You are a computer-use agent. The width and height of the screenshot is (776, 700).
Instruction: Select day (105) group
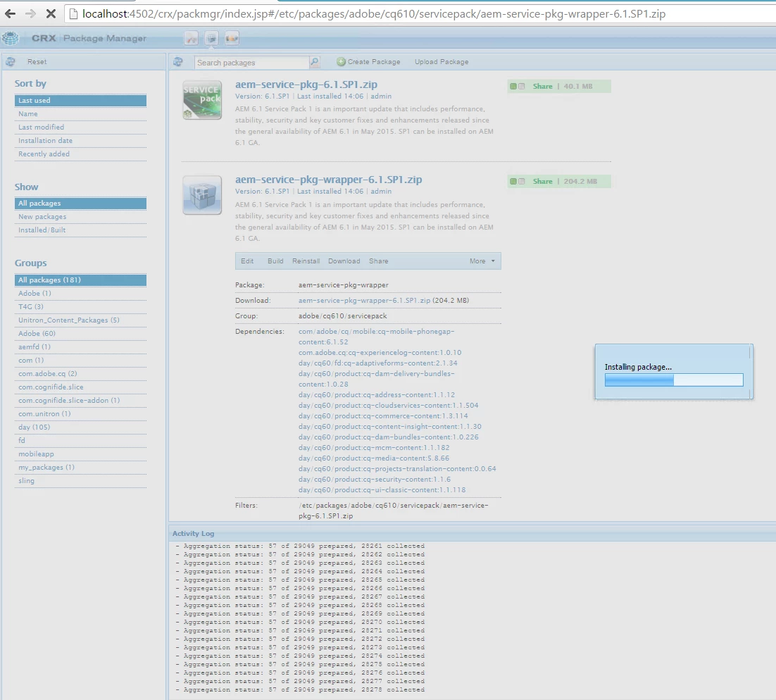(81, 427)
